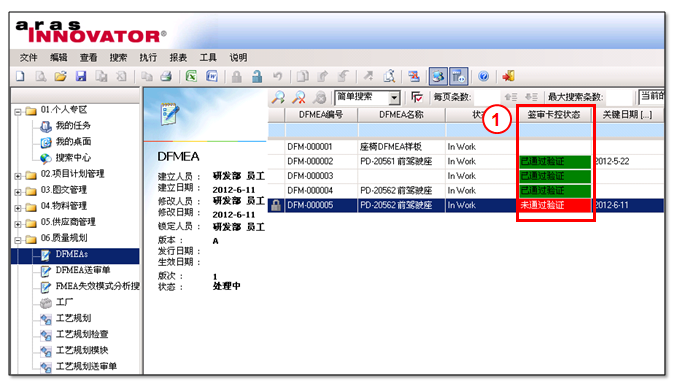The width and height of the screenshot is (673, 383).
Task: Click the New document toolbar icon
Action: 20,76
